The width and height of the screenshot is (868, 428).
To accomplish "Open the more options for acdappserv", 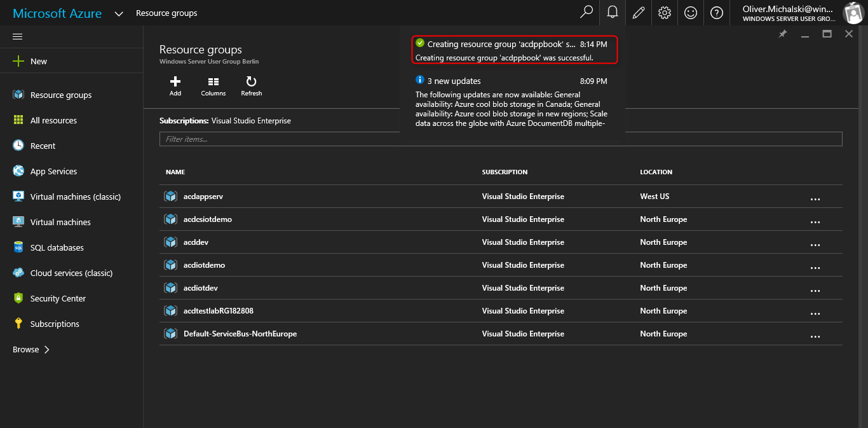I will point(815,199).
